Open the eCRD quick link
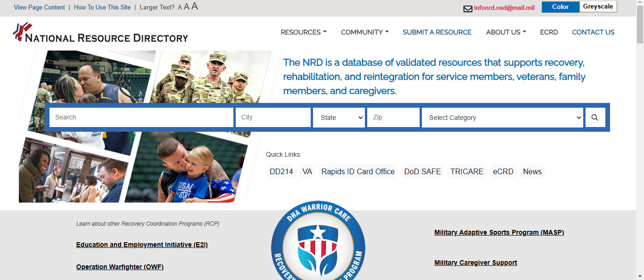The width and height of the screenshot is (644, 280). click(503, 172)
